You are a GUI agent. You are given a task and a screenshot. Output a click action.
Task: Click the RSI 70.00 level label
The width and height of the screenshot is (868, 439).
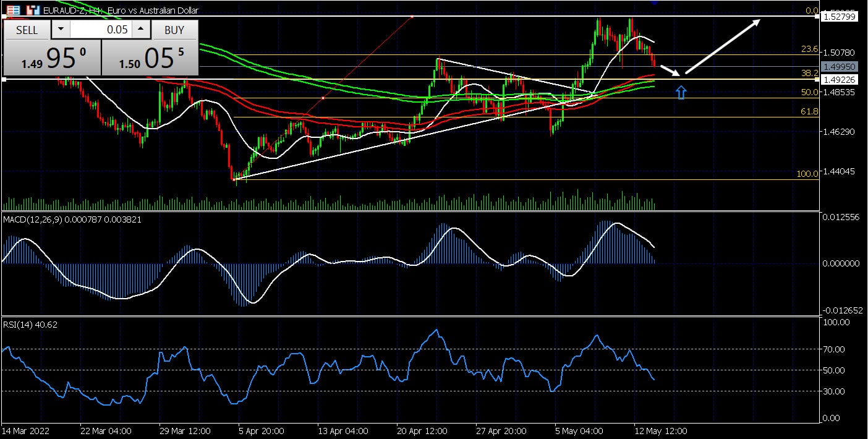tap(835, 349)
